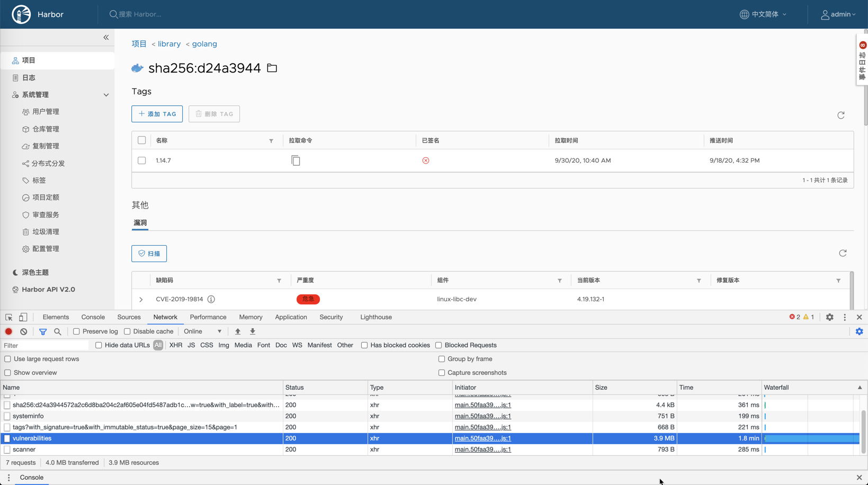The width and height of the screenshot is (868, 485).
Task: Open the folder icon next to sha256:d24a3944
Action: [272, 68]
